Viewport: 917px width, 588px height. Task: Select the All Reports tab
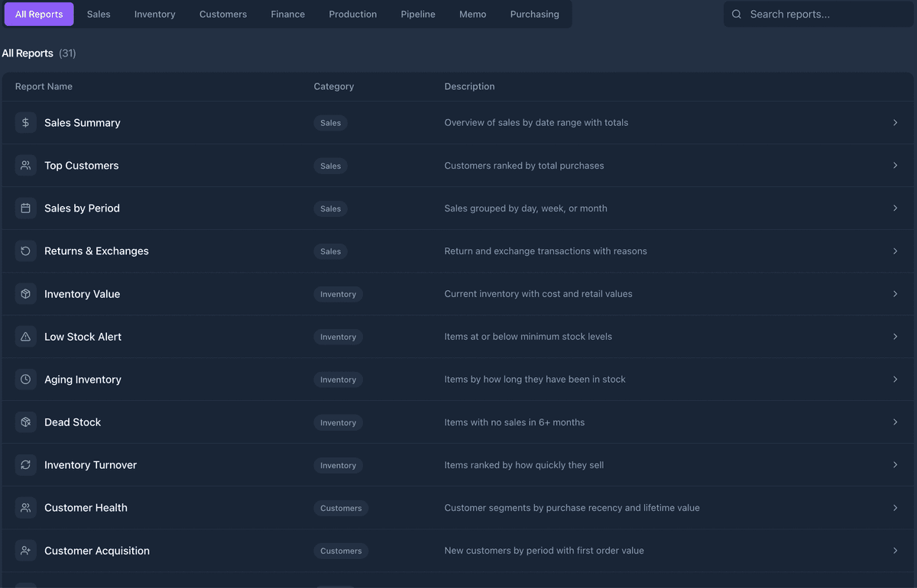pyautogui.click(x=39, y=14)
